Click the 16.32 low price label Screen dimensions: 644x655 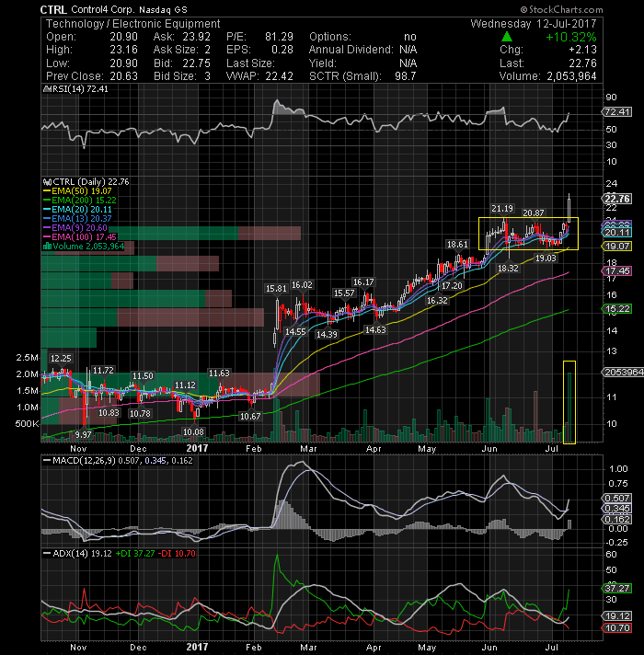(437, 300)
